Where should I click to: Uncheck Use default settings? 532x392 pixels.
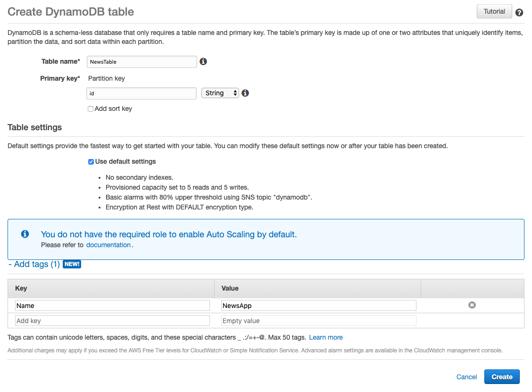[x=91, y=162]
